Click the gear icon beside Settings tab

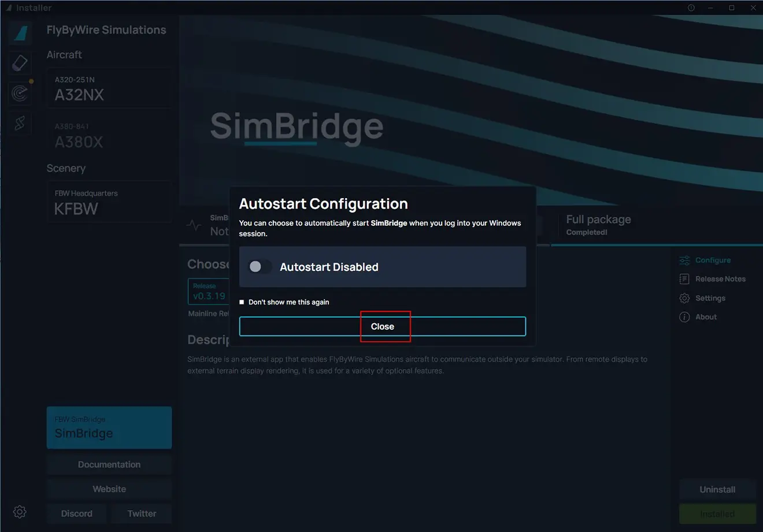[684, 298]
